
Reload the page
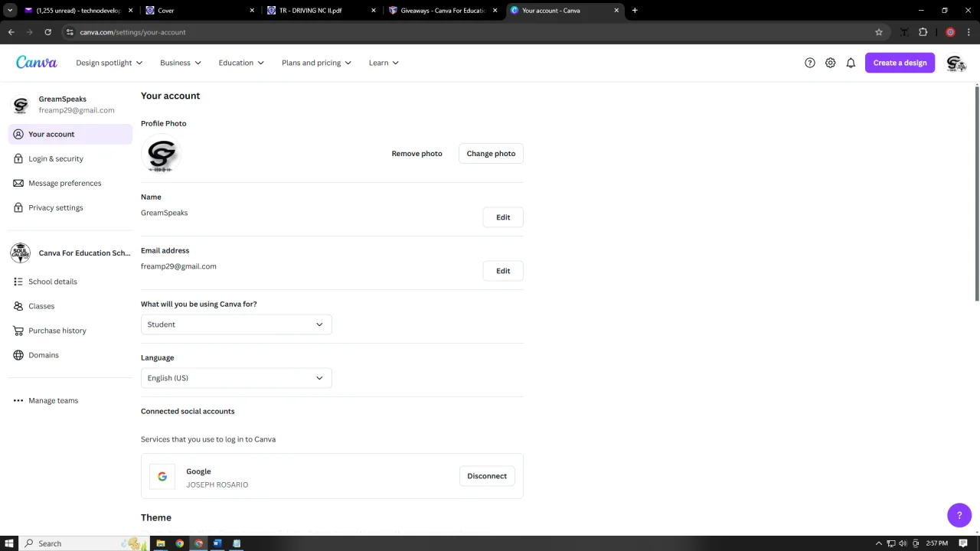pyautogui.click(x=47, y=32)
